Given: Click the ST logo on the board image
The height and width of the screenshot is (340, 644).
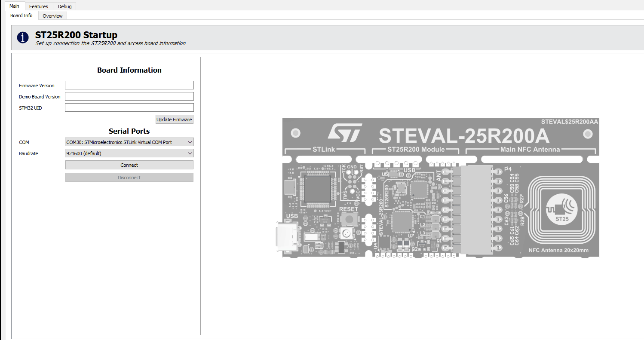Looking at the screenshot, I should point(345,132).
